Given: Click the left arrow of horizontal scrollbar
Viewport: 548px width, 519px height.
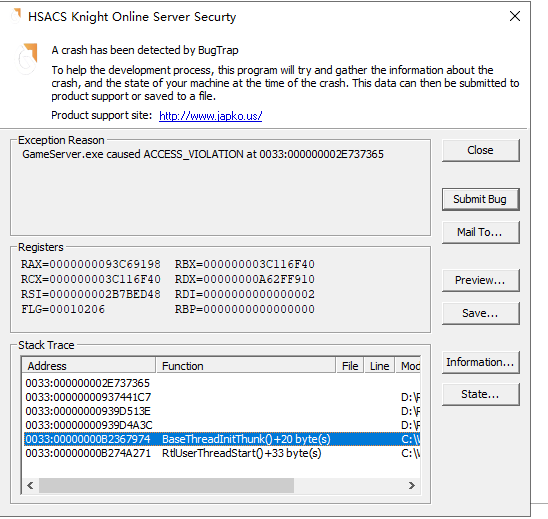Looking at the screenshot, I should coord(31,485).
